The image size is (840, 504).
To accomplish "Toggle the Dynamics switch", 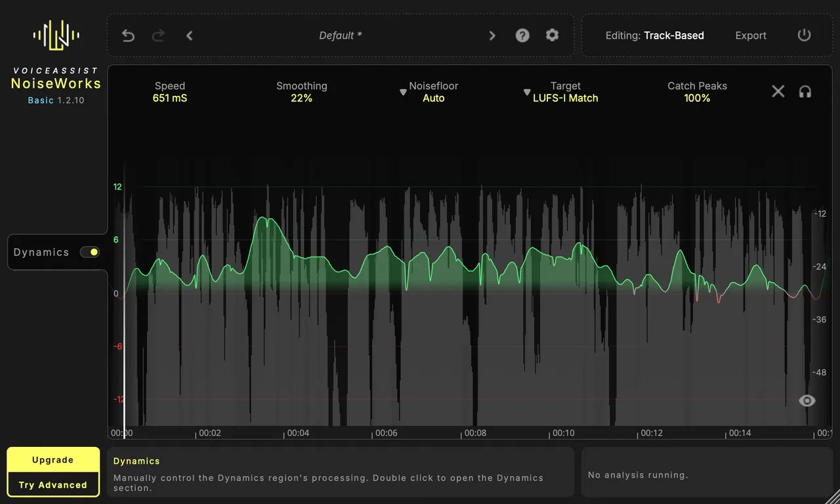I will pos(90,252).
